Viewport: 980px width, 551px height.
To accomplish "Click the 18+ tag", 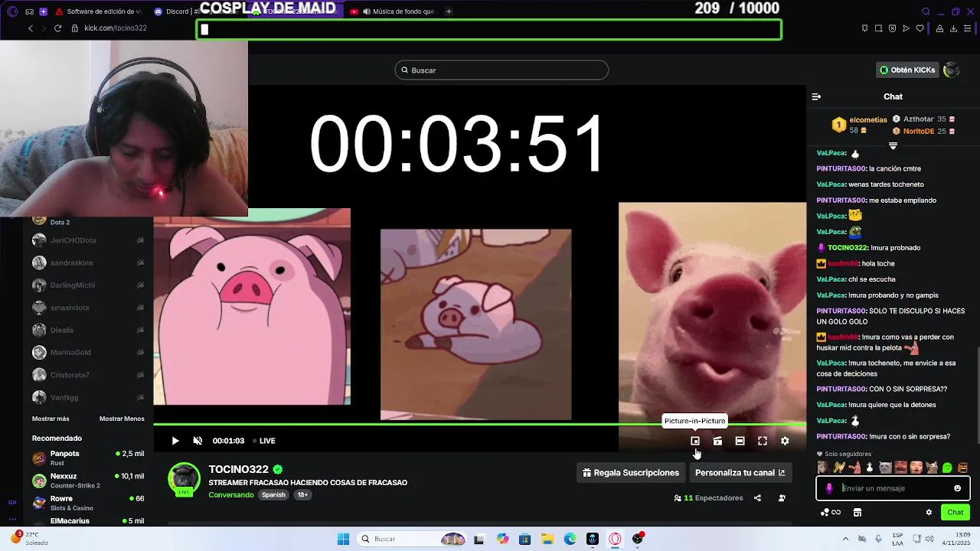I will coord(302,495).
